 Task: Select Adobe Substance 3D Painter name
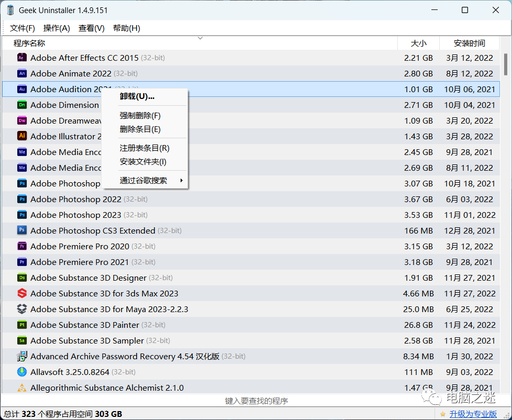pos(85,325)
